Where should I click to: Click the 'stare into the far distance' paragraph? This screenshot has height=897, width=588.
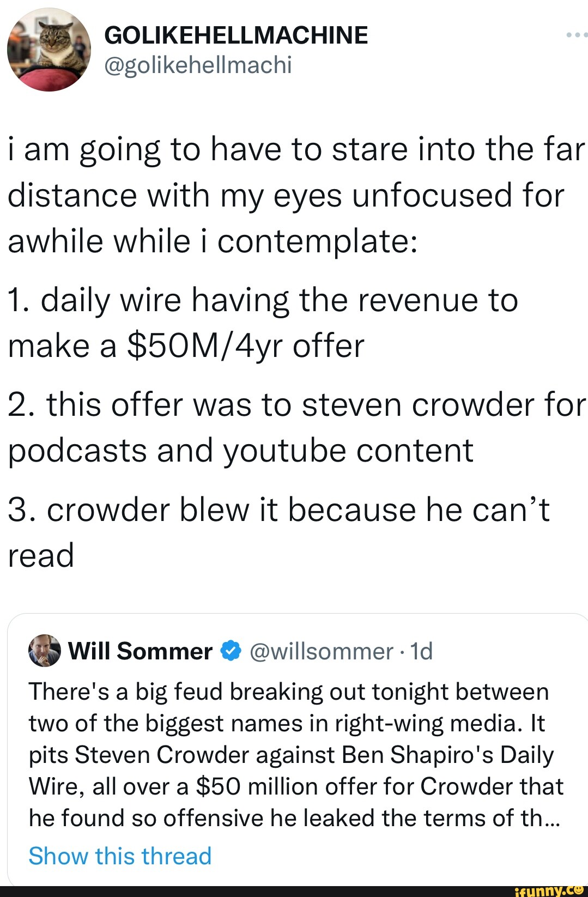tap(294, 195)
